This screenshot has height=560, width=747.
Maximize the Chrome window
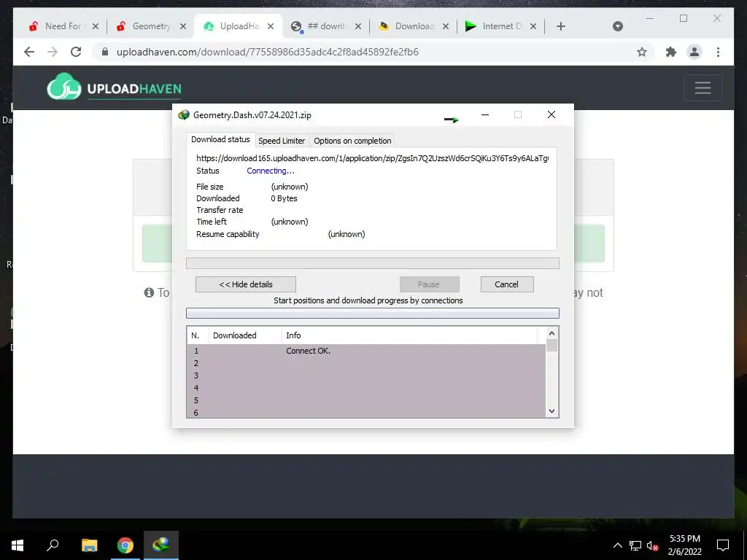(684, 18)
